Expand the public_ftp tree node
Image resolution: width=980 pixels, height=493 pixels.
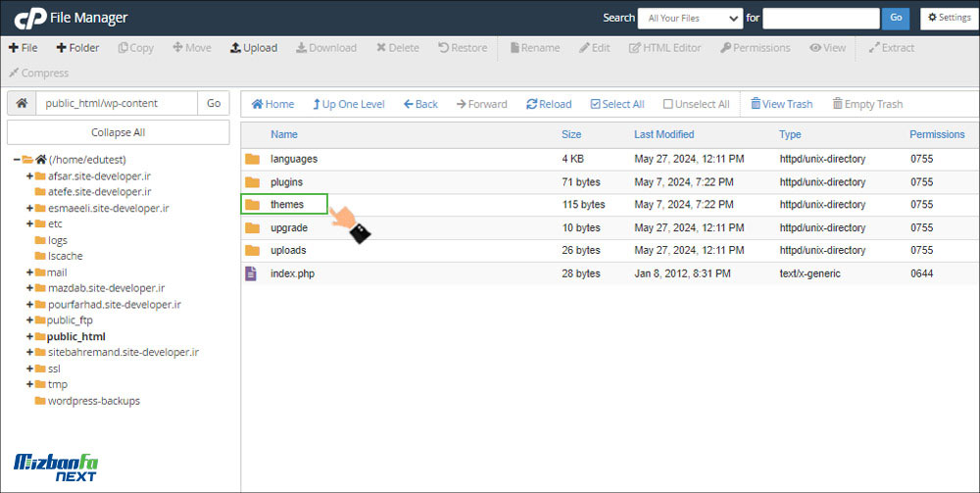(x=29, y=320)
